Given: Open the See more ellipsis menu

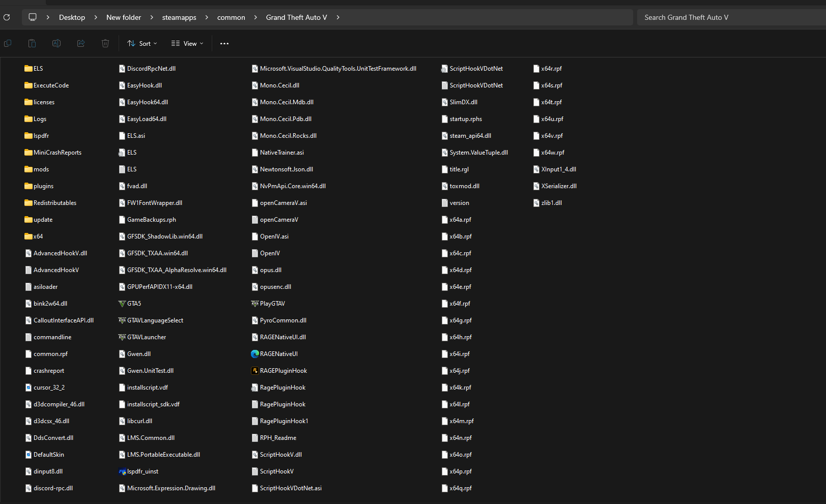Looking at the screenshot, I should coord(224,44).
